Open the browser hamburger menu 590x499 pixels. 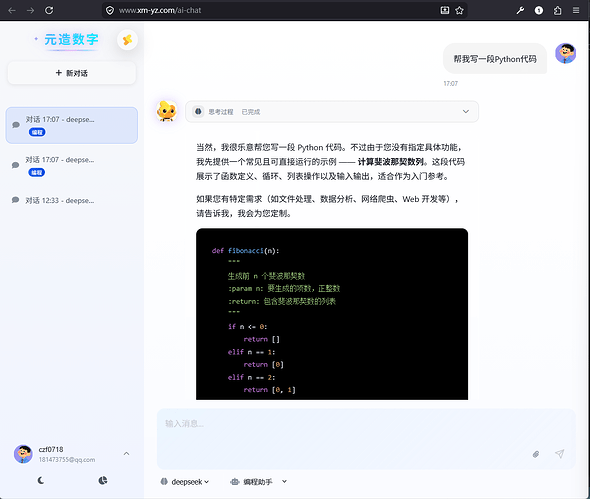tap(576, 10)
